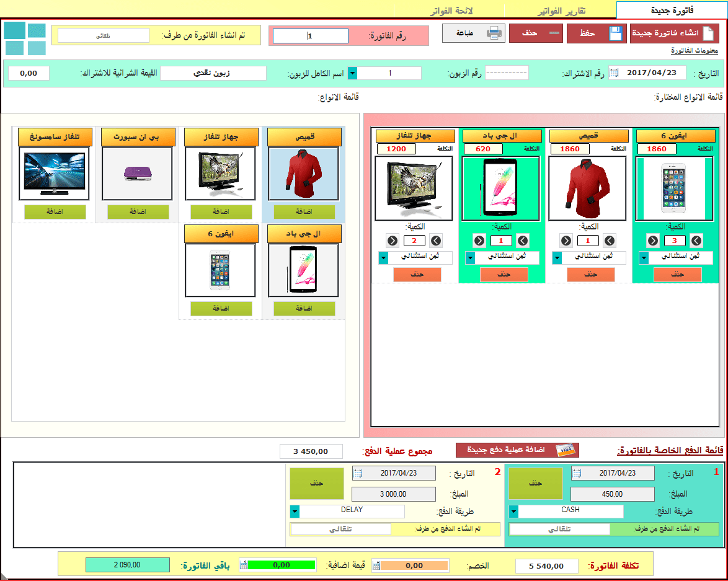Screen dimensions: 728x581
Task: Expand the رقم الزبون customer number dropdown
Action: point(352,73)
